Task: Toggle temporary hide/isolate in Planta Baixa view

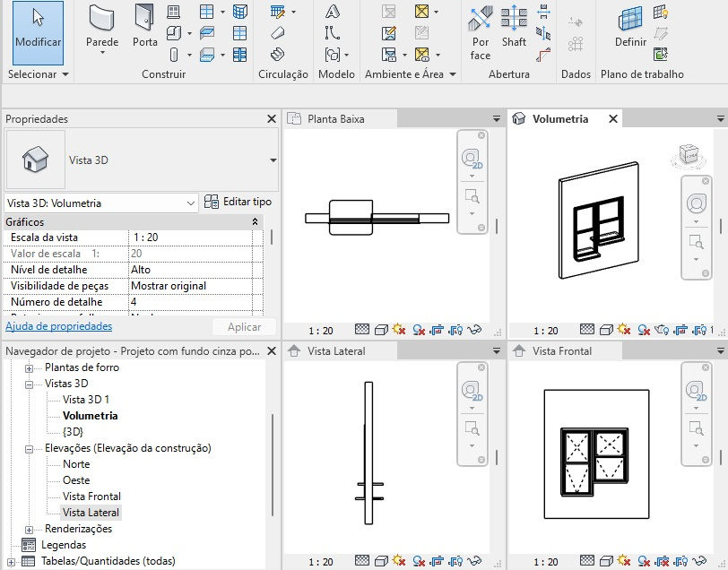Action: coord(474,330)
